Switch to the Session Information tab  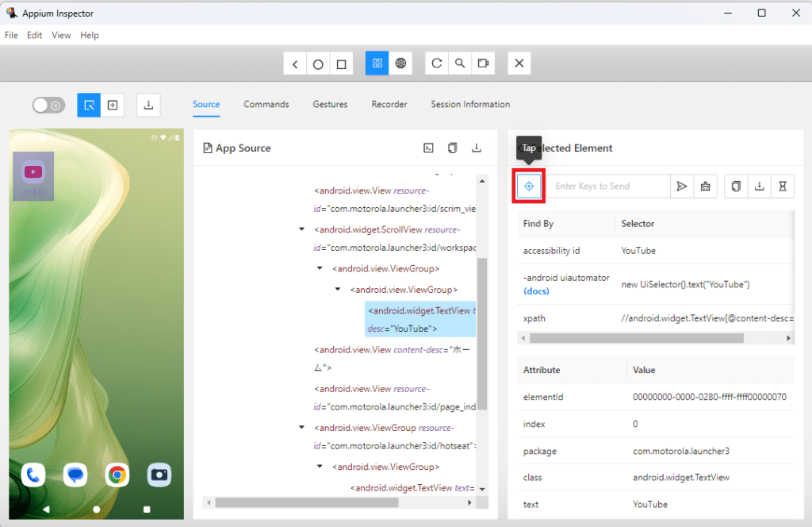(469, 104)
